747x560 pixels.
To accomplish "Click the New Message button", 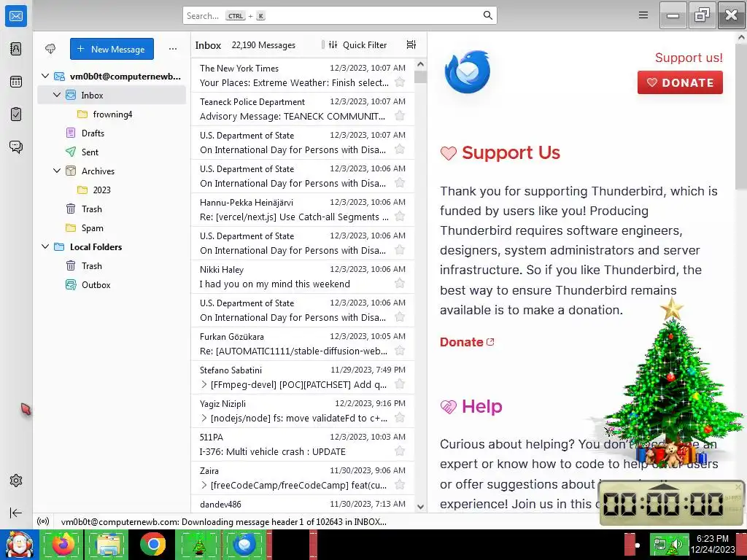I will point(112,49).
